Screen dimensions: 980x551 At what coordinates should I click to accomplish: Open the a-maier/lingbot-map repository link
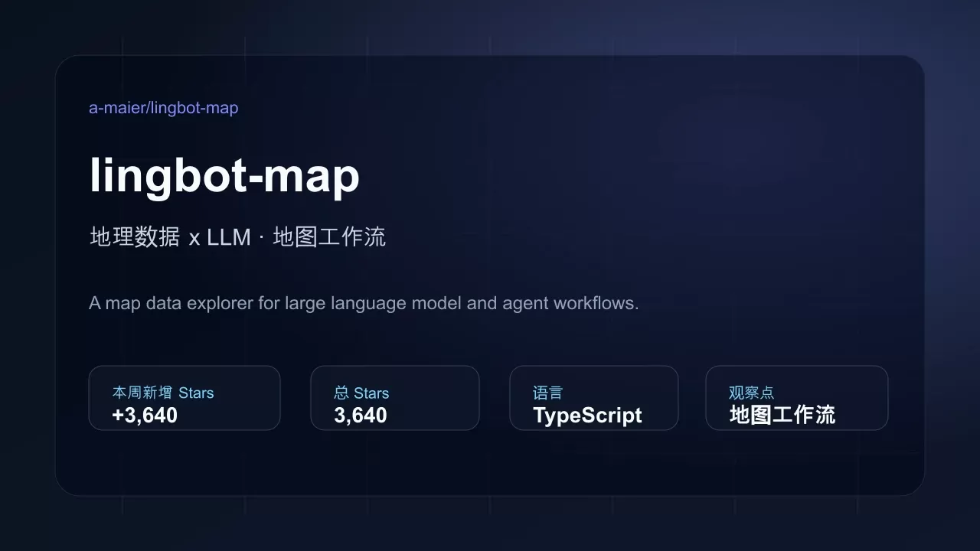(164, 108)
